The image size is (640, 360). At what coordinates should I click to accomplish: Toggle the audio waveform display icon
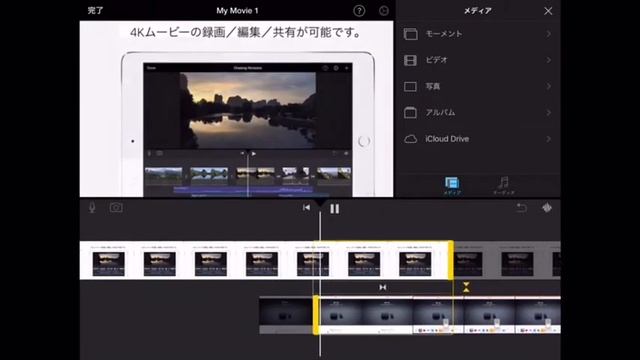tap(547, 208)
